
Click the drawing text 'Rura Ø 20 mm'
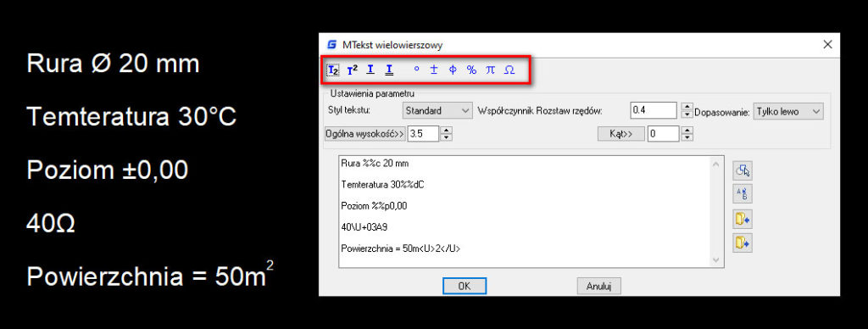pos(113,64)
